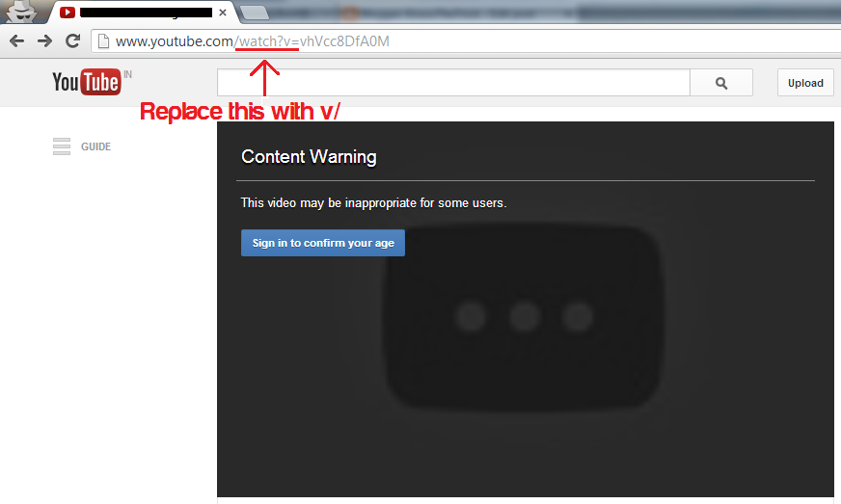
Task: Click the page icon in the address bar
Action: pos(103,41)
